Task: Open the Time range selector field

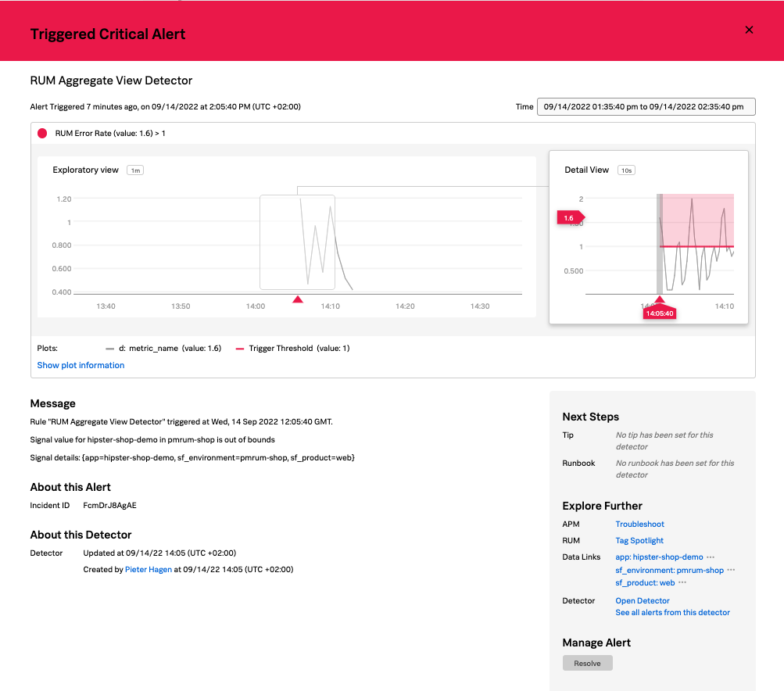Action: (646, 107)
